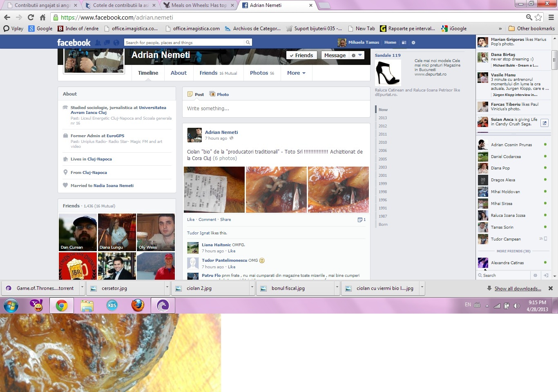Click the Write something text box

276,109
